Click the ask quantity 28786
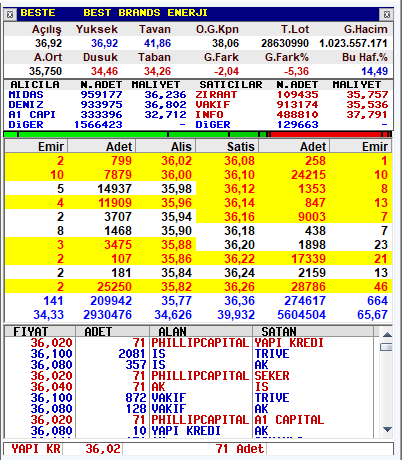The width and height of the screenshot is (402, 460). (x=308, y=287)
